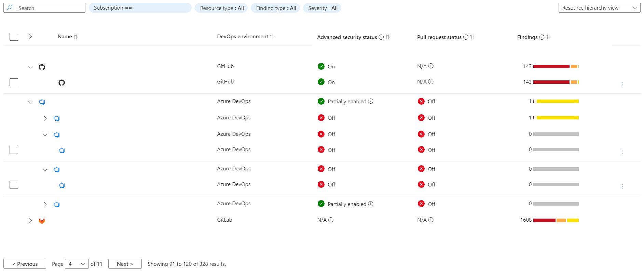The image size is (644, 273).
Task: Click the top-level GitHub octocat icon
Action: (x=42, y=67)
